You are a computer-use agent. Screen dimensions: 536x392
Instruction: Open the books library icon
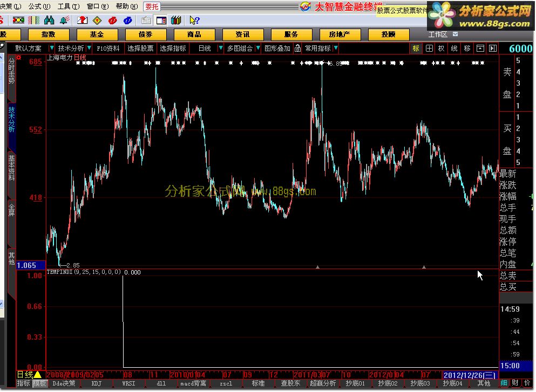(x=176, y=20)
